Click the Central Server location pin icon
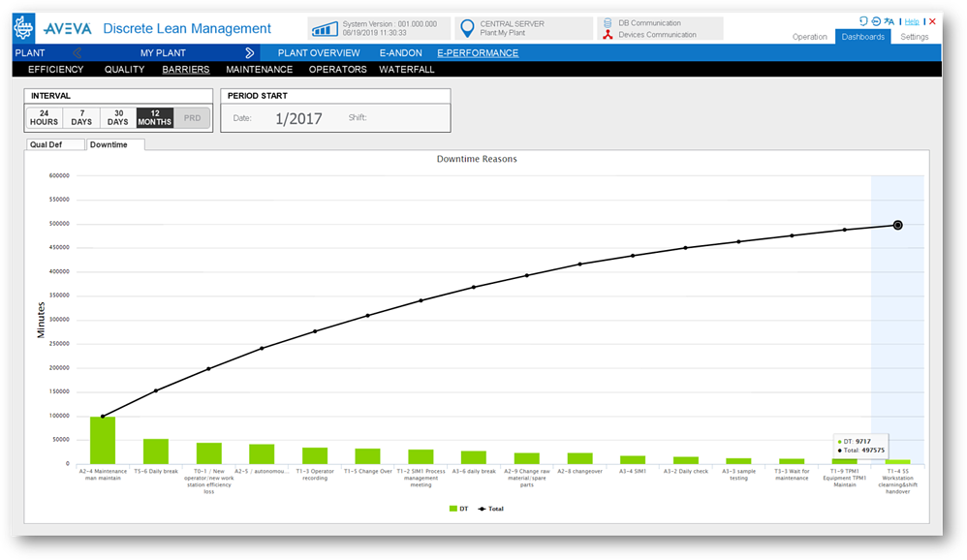 [x=467, y=29]
